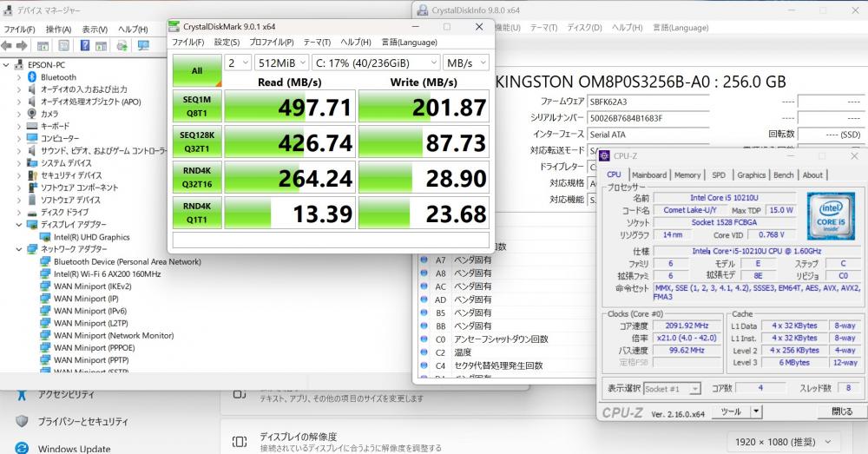Open the drive dropdown showing C: 17%
868x454 pixels.
click(x=376, y=63)
